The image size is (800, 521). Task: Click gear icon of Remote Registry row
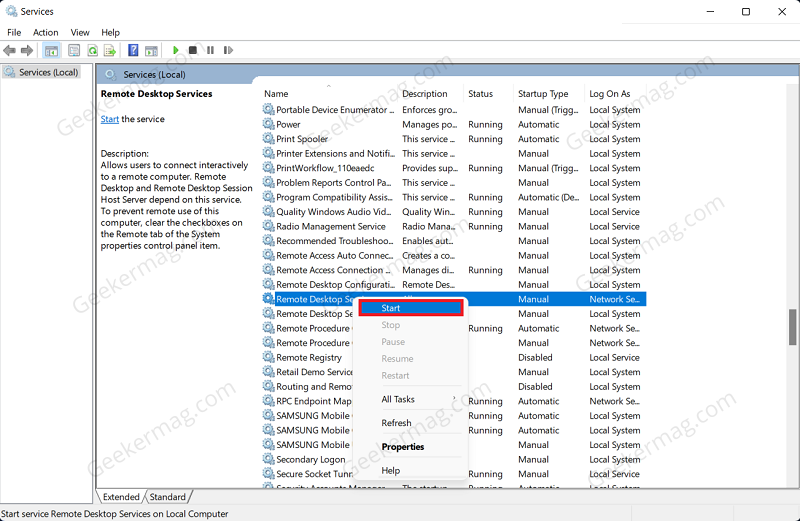268,357
